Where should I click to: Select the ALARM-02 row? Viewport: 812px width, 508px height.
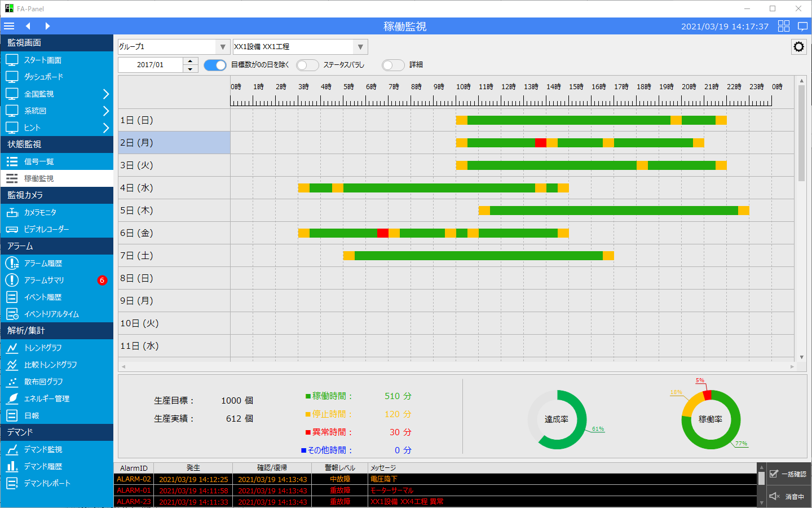click(x=435, y=479)
